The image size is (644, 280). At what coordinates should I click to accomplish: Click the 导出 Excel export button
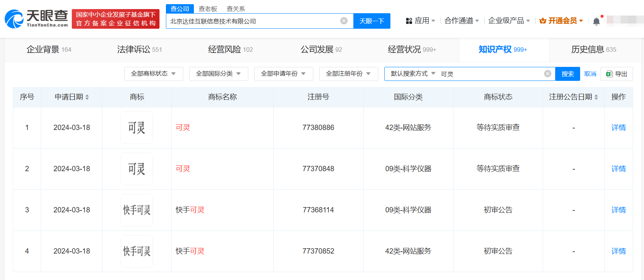coord(616,74)
